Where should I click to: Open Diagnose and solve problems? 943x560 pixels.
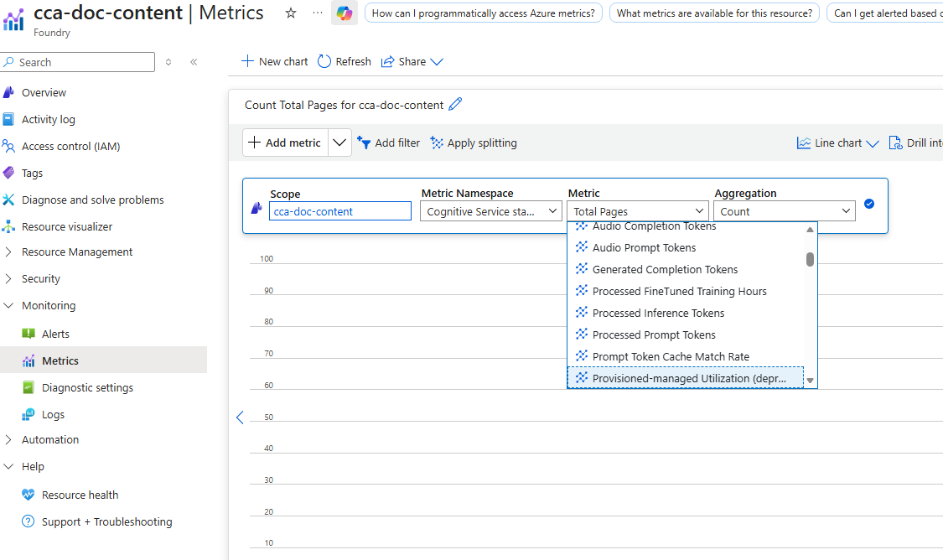tap(92, 200)
